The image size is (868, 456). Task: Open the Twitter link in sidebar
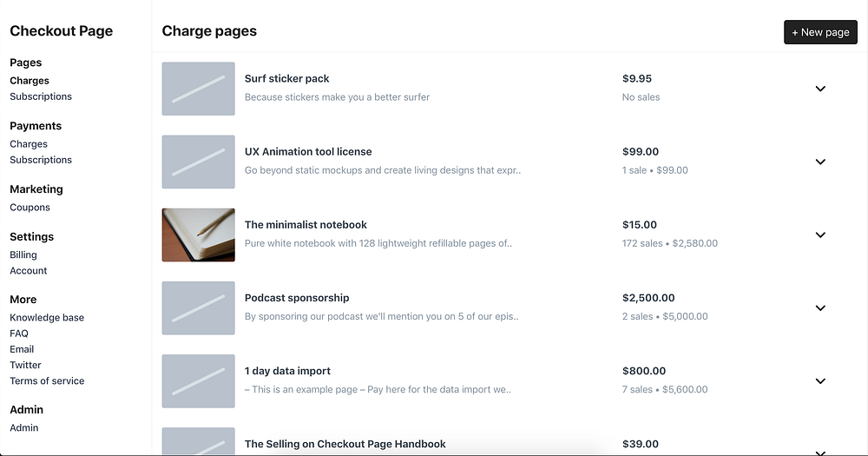[25, 365]
